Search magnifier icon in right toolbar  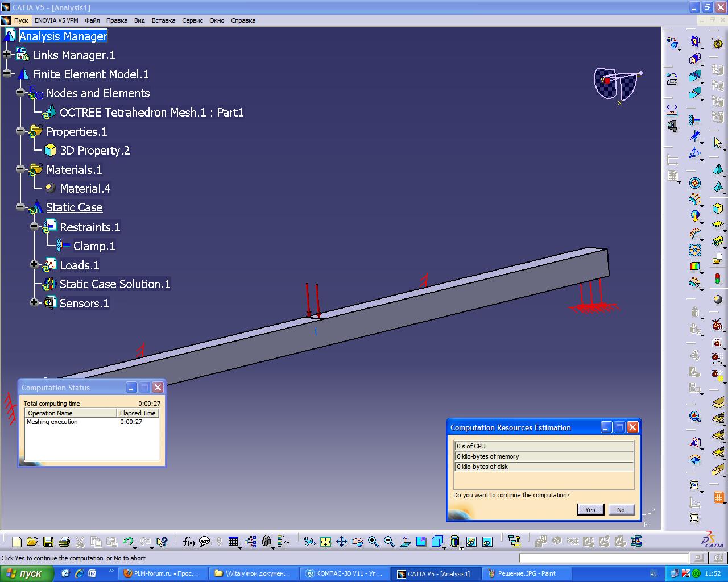[694, 417]
